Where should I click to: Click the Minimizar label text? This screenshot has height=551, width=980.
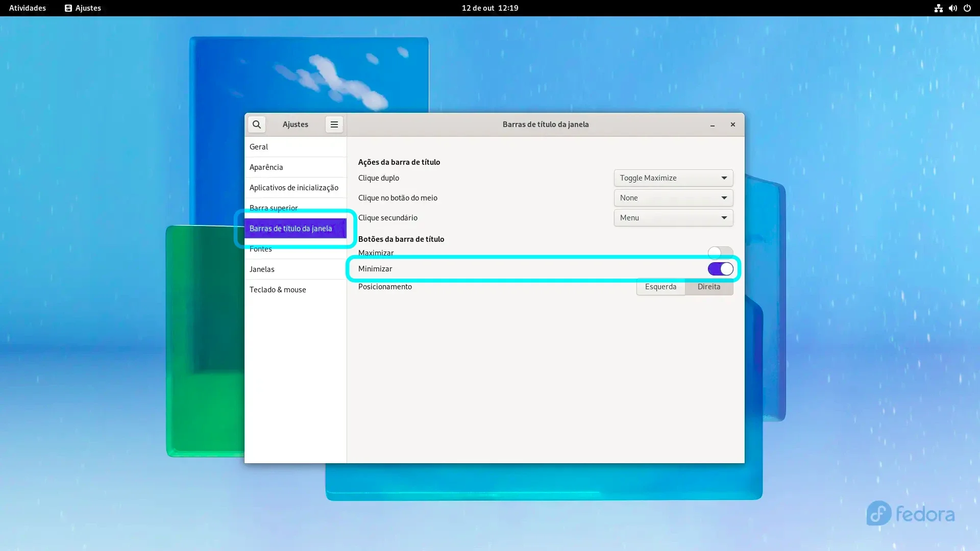(x=375, y=269)
